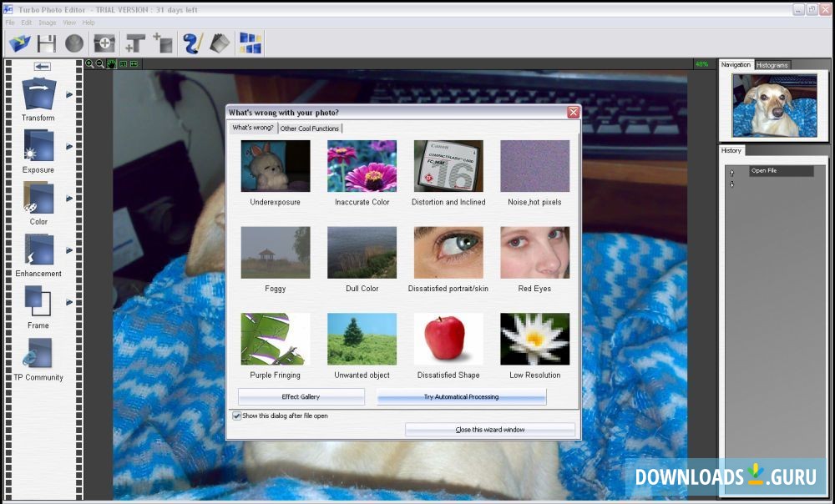Choose the Dissatisfied portrait/skin eye thumbnail
Screen dimensions: 835x504
coord(448,252)
